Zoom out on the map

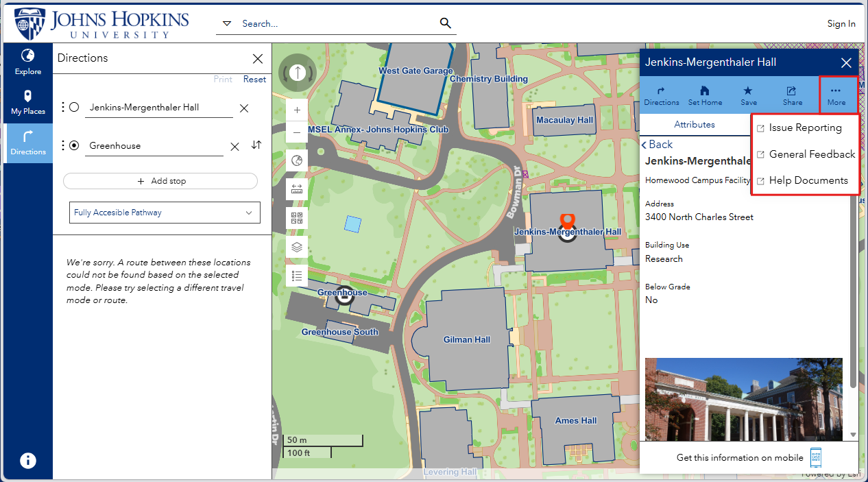pyautogui.click(x=297, y=132)
